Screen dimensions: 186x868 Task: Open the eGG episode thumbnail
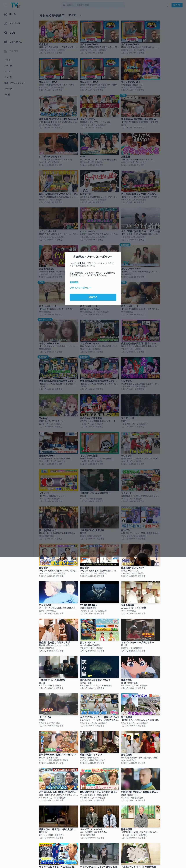[100, 144]
